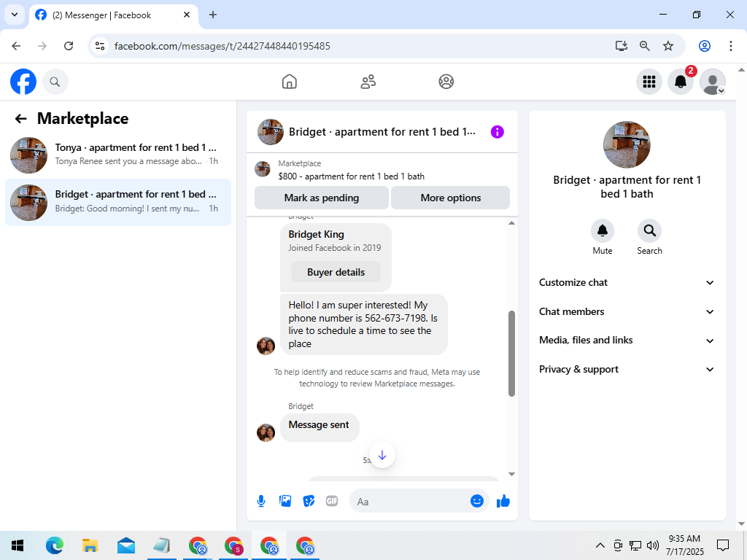Screen dimensions: 747x560
Task: Click the browser back arrow
Action: click(x=16, y=46)
